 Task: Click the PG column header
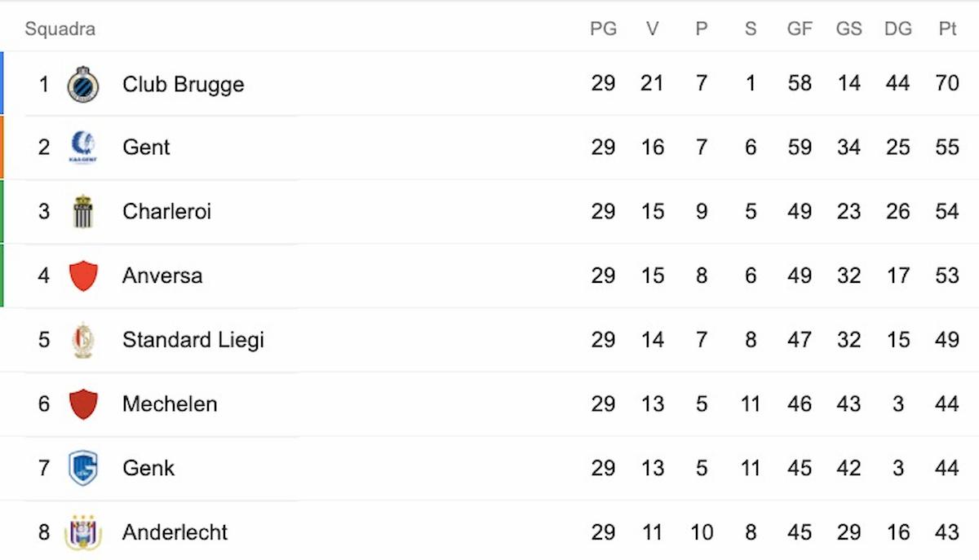[x=603, y=29]
